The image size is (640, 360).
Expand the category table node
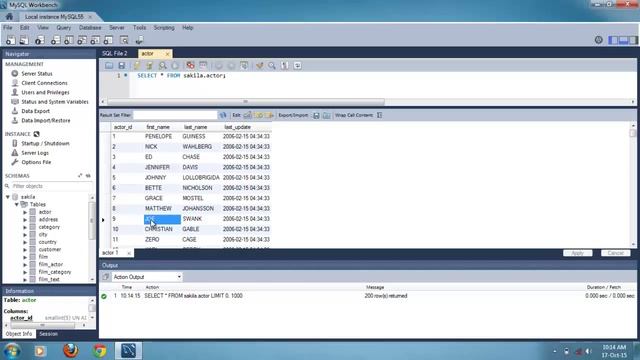tap(25, 227)
